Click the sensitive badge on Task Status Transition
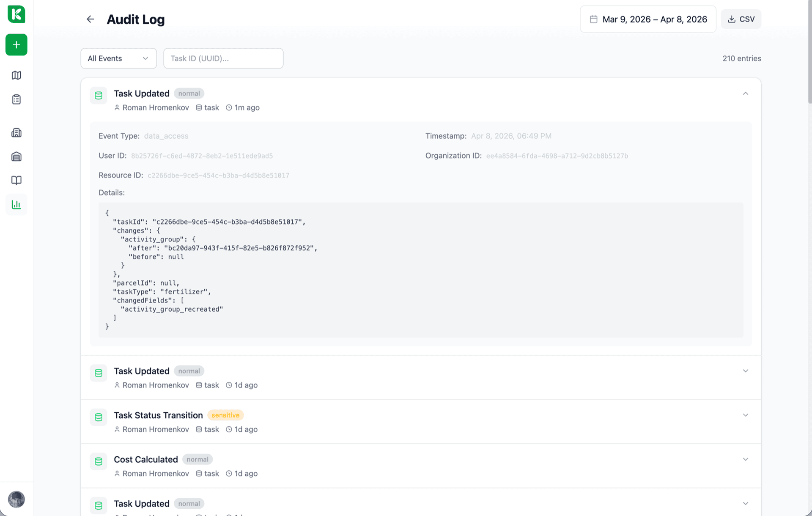 tap(225, 415)
